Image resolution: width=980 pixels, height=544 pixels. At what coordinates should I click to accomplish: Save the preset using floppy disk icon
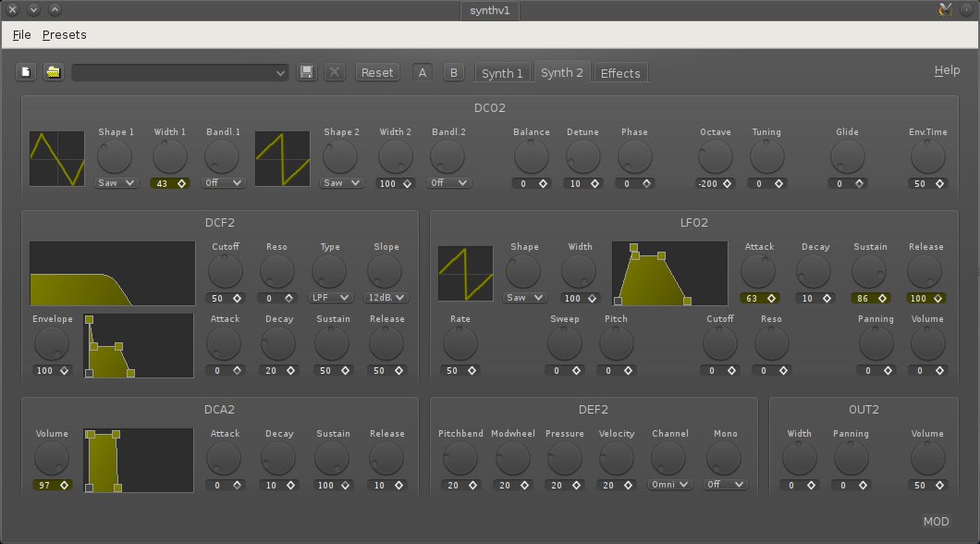tap(306, 72)
